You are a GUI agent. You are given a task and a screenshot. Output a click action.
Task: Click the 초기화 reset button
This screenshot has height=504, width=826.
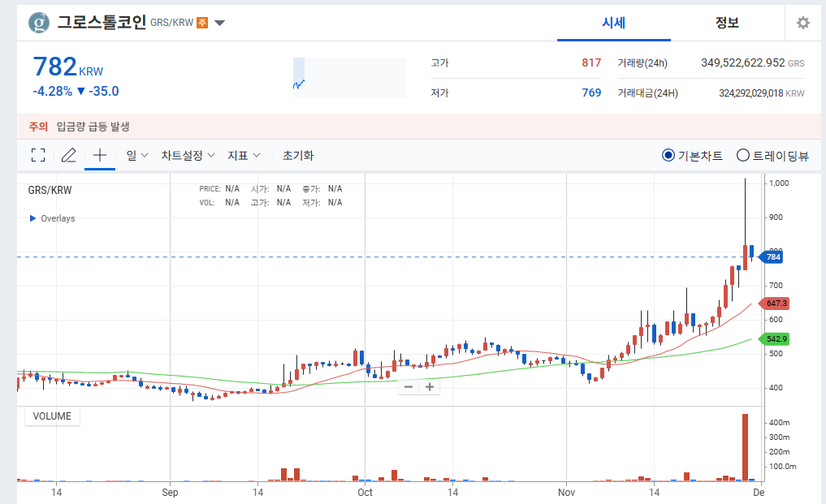coord(298,155)
